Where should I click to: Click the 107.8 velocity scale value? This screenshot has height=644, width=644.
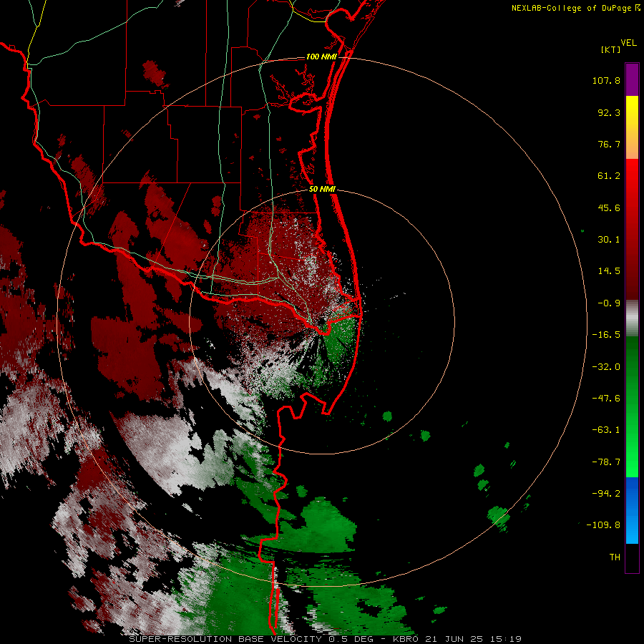coord(606,80)
